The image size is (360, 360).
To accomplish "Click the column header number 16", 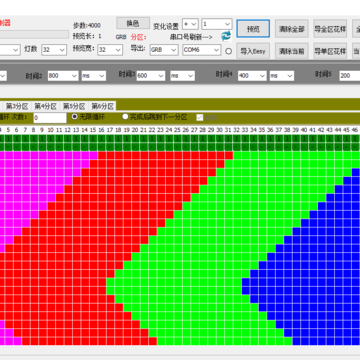I will point(101,130).
